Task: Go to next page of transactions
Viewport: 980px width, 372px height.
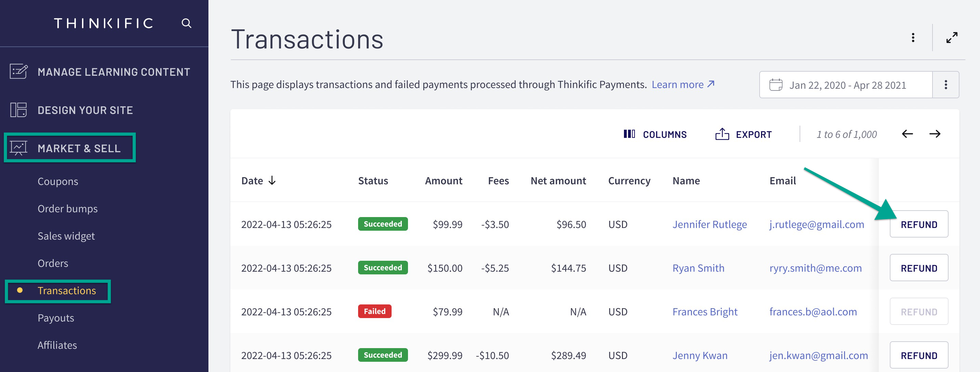Action: pyautogui.click(x=935, y=134)
